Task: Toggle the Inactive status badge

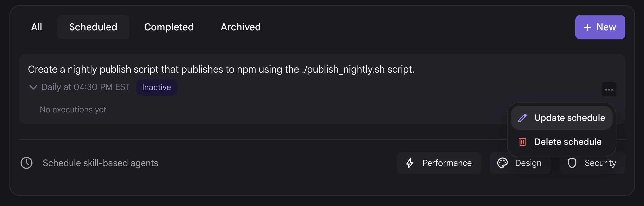Action: (x=156, y=87)
